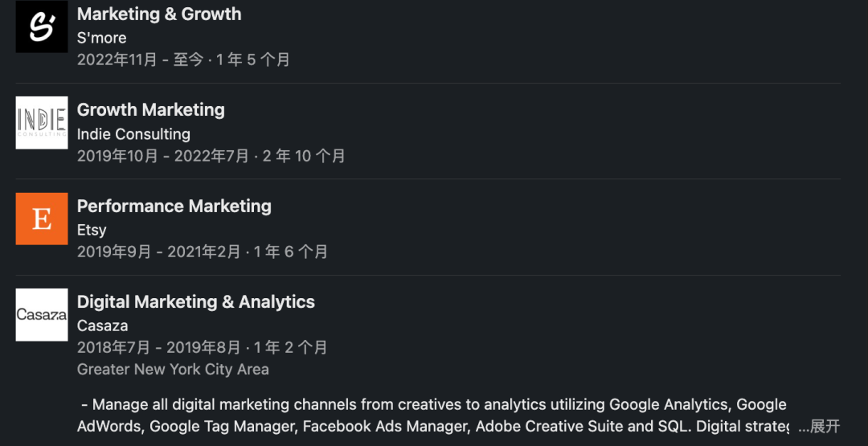Open the Marketing & Growth position title

(x=159, y=14)
